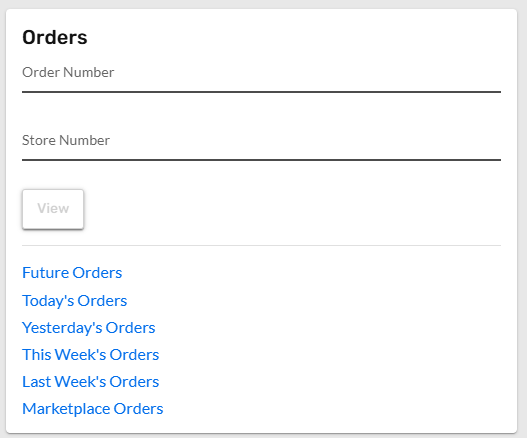This screenshot has height=438, width=527.
Task: Click the divider line below View button
Action: click(x=261, y=245)
